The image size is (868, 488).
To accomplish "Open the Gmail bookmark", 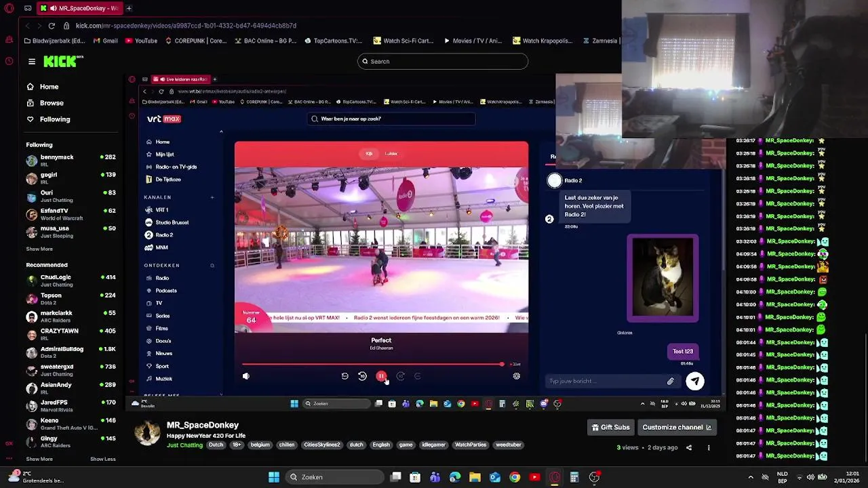I will point(105,41).
